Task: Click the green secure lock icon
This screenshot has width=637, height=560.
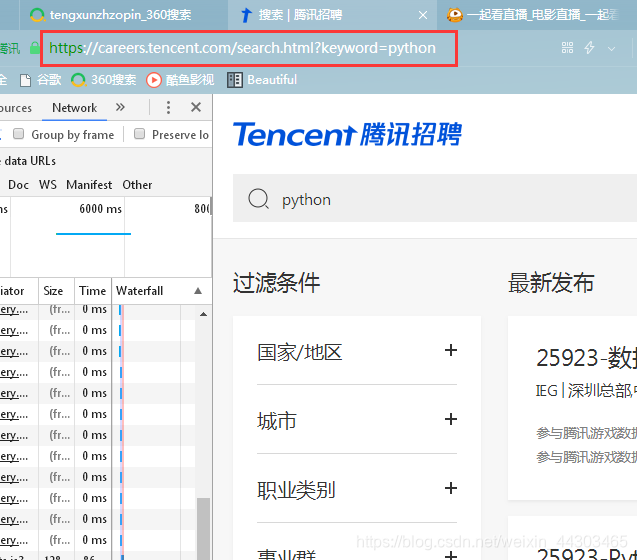Action: pos(35,48)
